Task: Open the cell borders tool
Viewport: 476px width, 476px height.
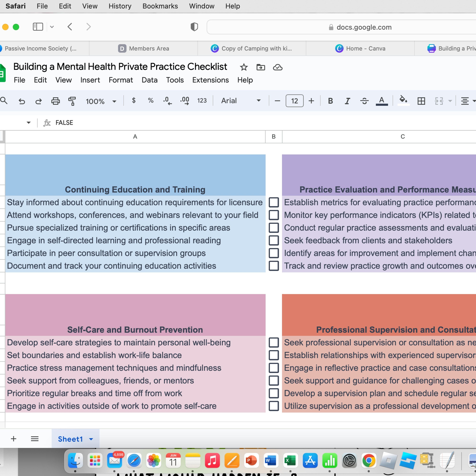Action: tap(421, 101)
